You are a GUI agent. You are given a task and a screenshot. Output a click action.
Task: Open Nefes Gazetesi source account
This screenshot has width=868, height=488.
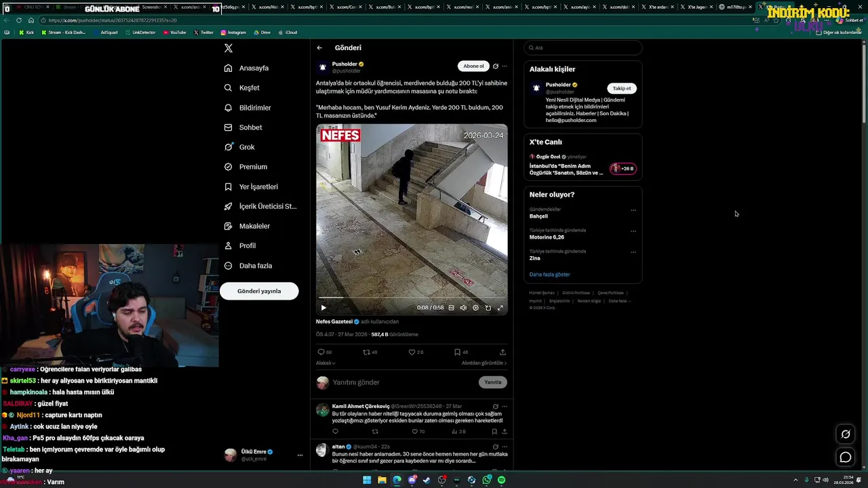tap(334, 321)
